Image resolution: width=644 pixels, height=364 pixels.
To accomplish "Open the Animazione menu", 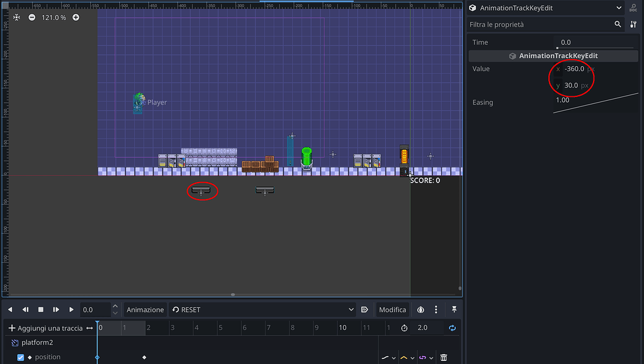I will point(145,309).
